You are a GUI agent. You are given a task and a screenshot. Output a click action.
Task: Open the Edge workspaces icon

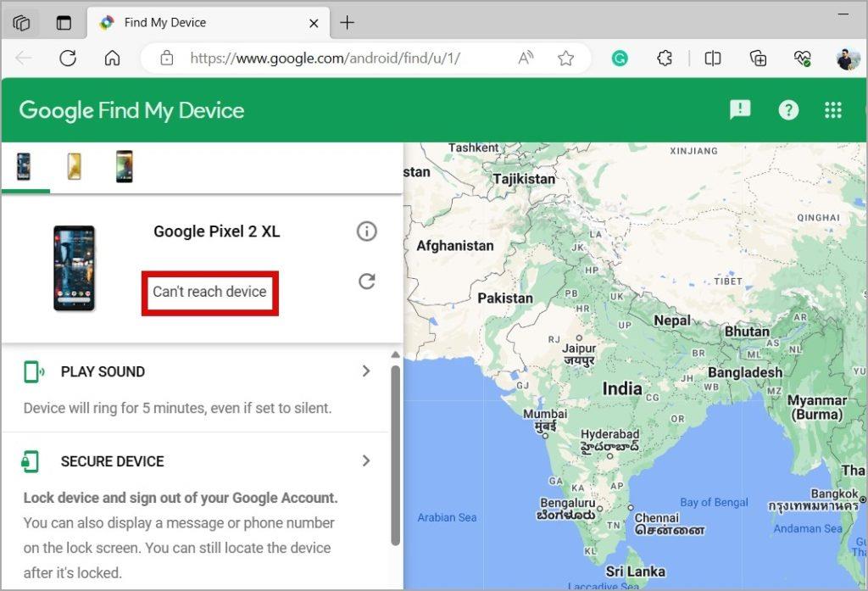click(x=21, y=23)
